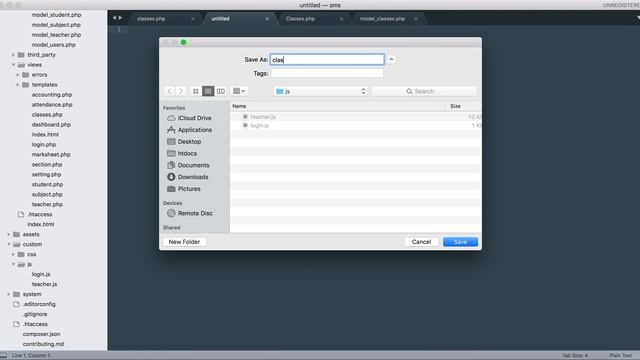Image resolution: width=640 pixels, height=360 pixels.
Task: Close the model_classes.php tab
Action: point(416,19)
